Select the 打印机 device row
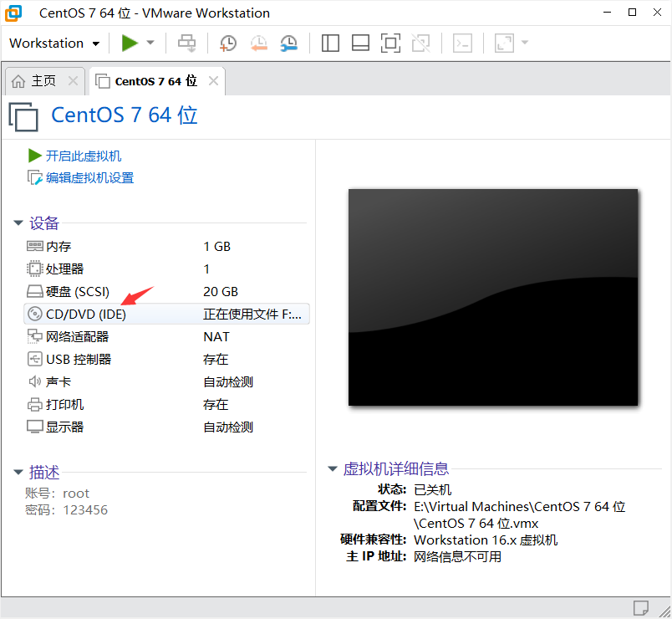Viewport: 672px width, 619px height. pyautogui.click(x=166, y=404)
